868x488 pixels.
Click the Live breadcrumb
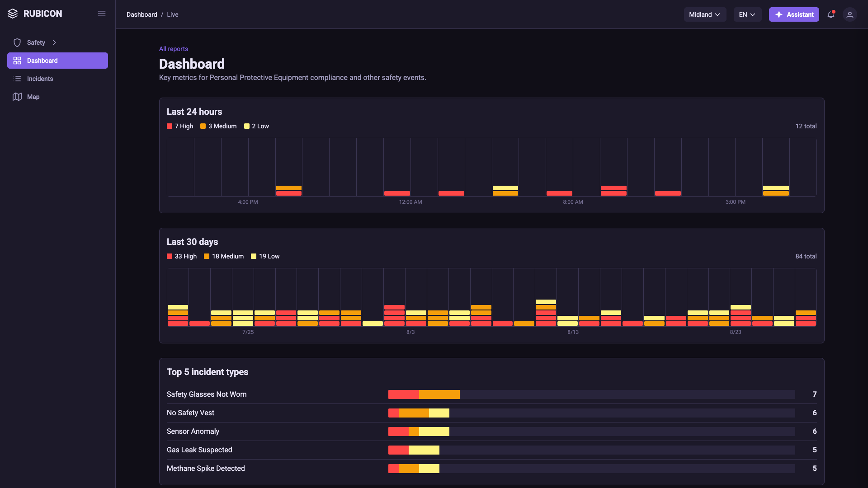click(173, 14)
